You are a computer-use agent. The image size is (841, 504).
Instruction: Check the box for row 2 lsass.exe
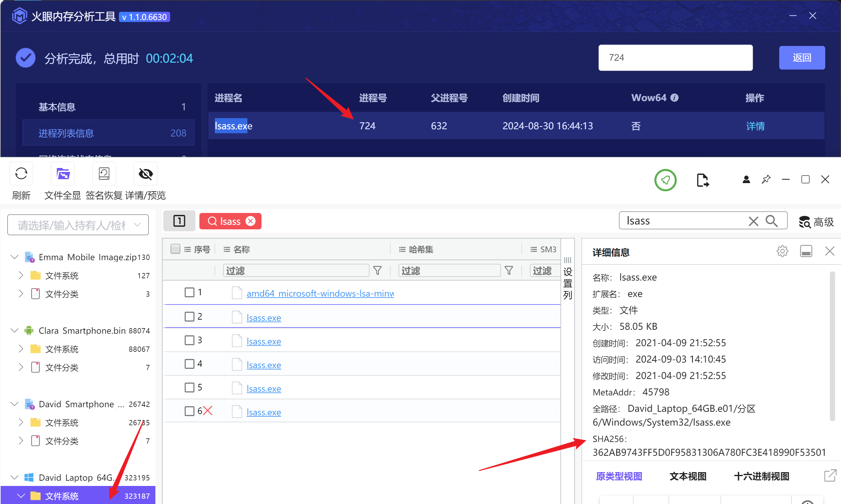pos(189,317)
